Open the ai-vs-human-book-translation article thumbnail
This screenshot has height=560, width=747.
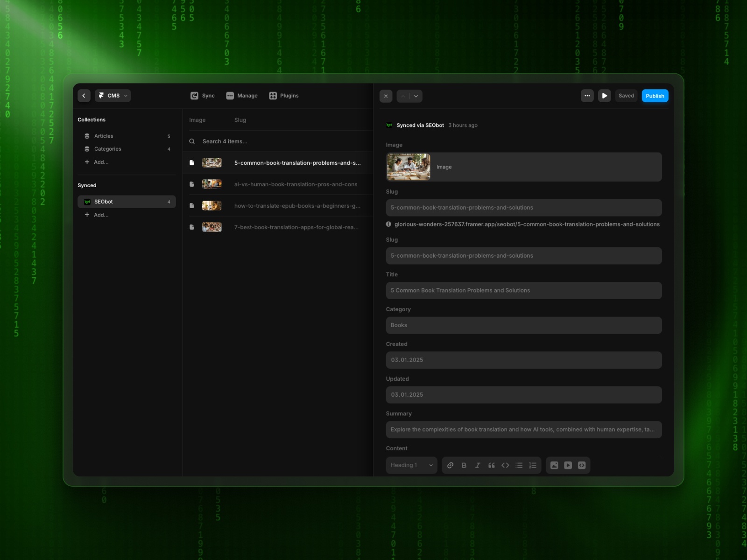[x=212, y=184]
